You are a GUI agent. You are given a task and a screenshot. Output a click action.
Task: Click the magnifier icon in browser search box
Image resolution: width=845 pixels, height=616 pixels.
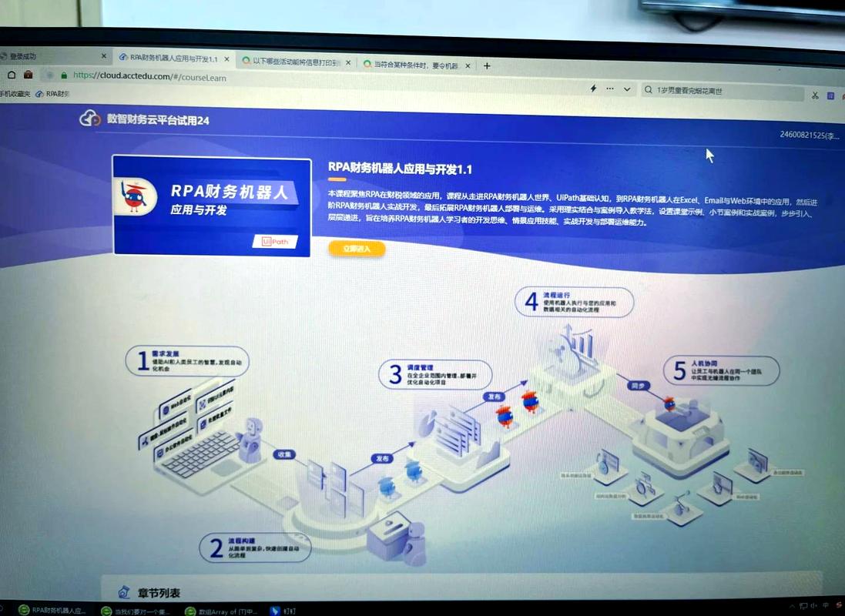tap(649, 90)
